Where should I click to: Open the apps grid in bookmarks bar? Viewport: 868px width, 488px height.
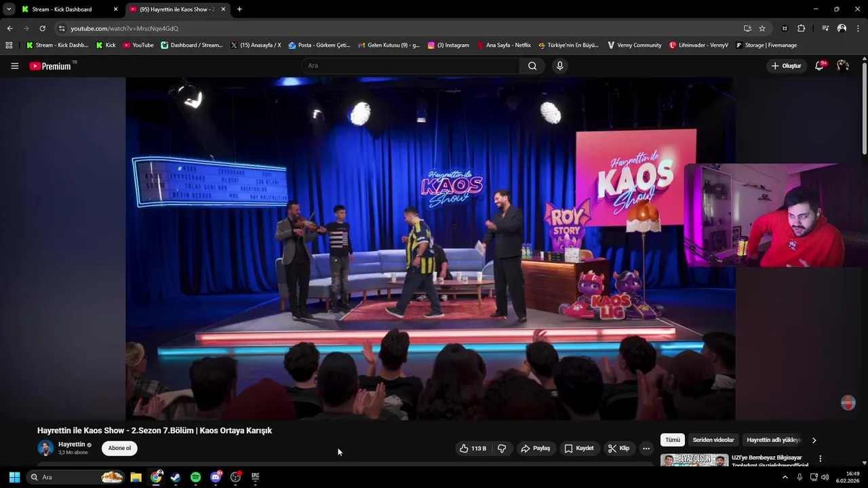(9, 45)
